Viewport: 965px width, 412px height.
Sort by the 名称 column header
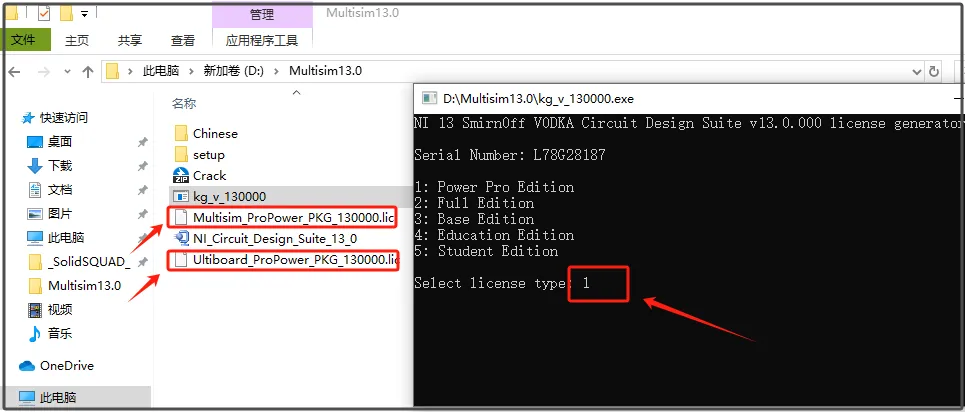[x=183, y=103]
